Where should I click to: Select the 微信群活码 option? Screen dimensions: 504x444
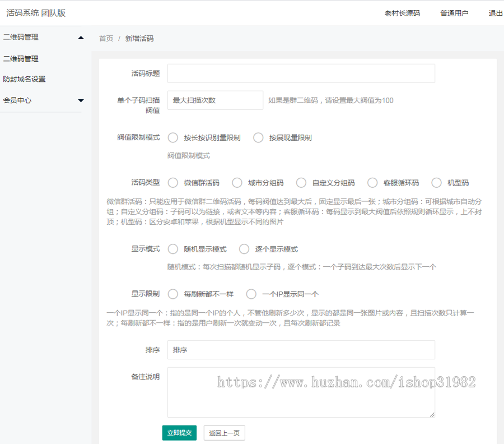click(173, 182)
